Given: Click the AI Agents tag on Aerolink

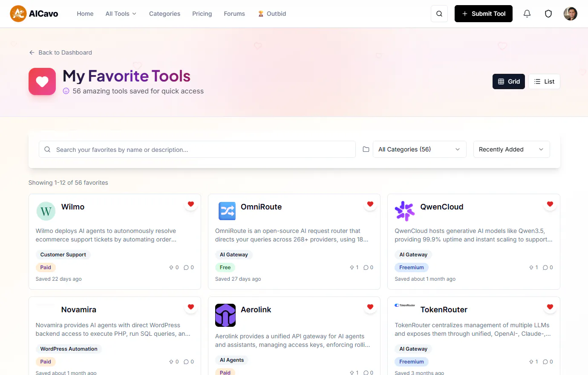Looking at the screenshot, I should click(x=232, y=360).
